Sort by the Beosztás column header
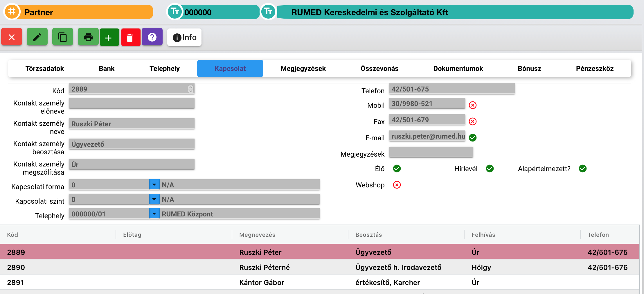This screenshot has width=644, height=294. tap(368, 235)
